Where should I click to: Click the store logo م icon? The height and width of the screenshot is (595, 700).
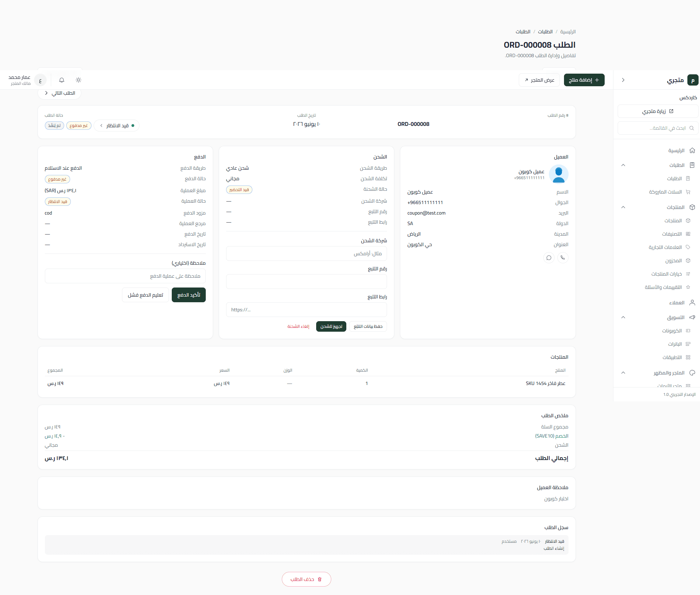coord(693,80)
